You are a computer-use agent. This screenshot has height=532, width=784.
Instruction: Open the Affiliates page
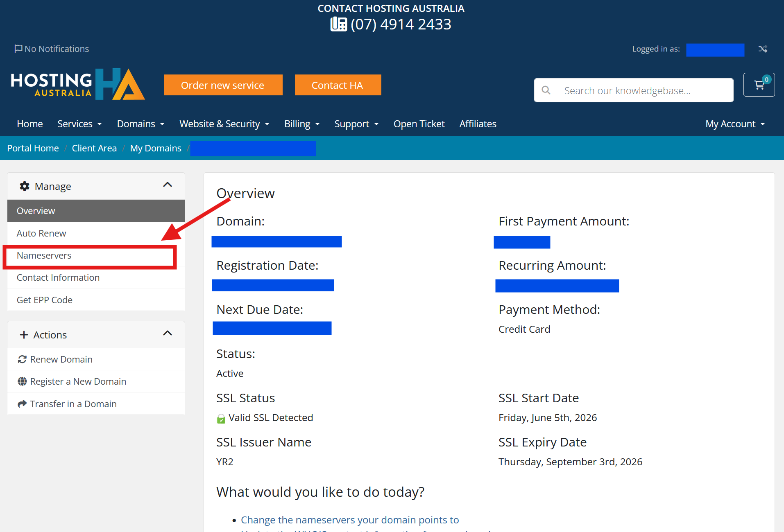[x=478, y=124]
